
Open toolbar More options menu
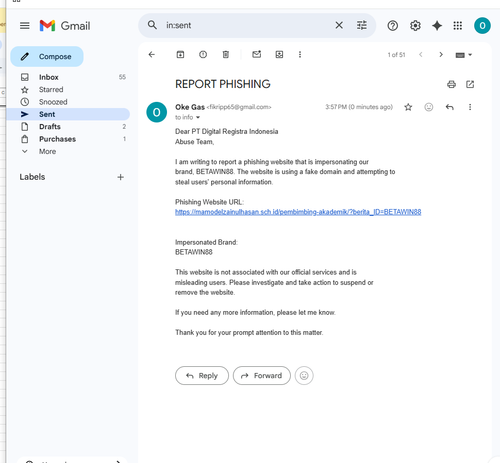300,54
